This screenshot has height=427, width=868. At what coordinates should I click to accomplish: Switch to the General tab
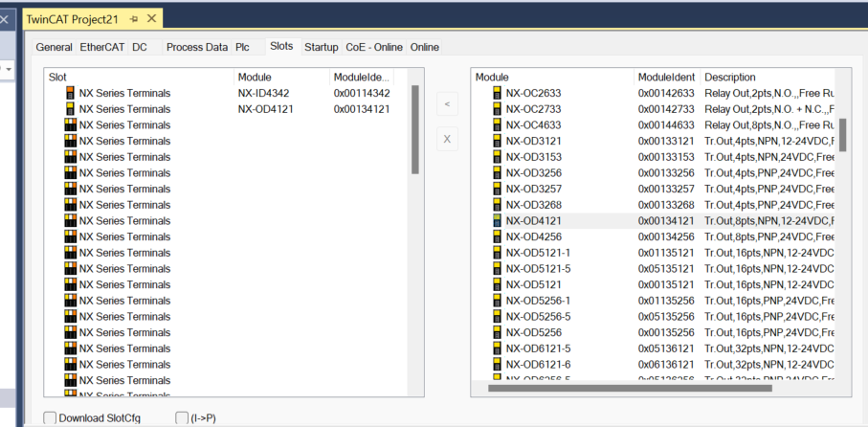click(x=55, y=47)
